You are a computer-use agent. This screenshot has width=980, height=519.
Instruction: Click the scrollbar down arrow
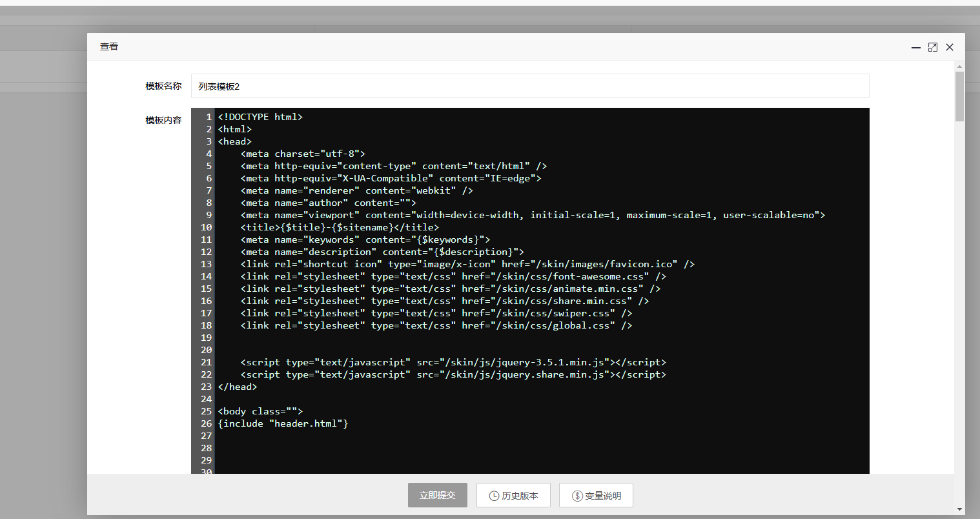pyautogui.click(x=959, y=509)
